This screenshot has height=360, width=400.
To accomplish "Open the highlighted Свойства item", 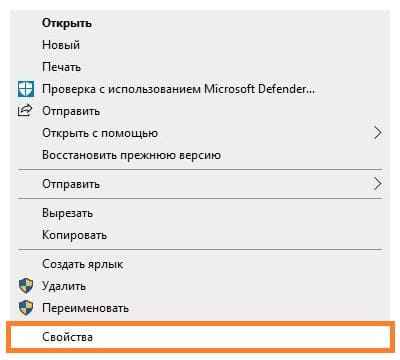I will click(200, 337).
